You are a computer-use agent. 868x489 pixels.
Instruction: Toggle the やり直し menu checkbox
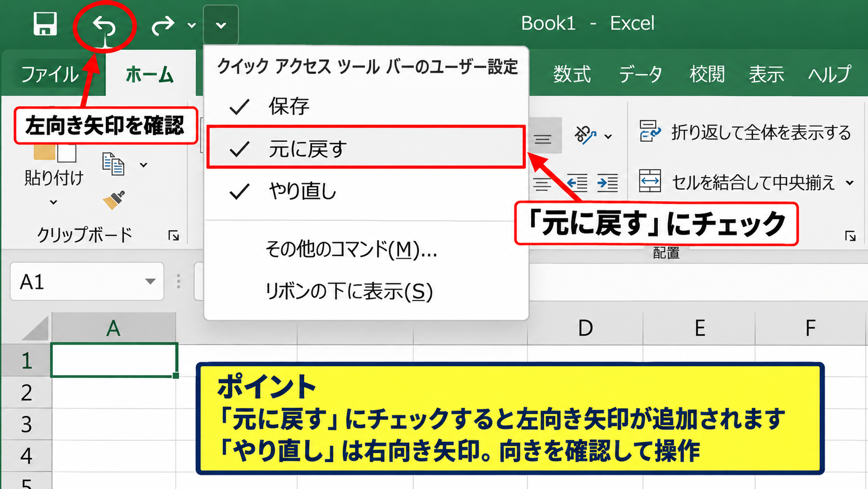click(x=367, y=191)
